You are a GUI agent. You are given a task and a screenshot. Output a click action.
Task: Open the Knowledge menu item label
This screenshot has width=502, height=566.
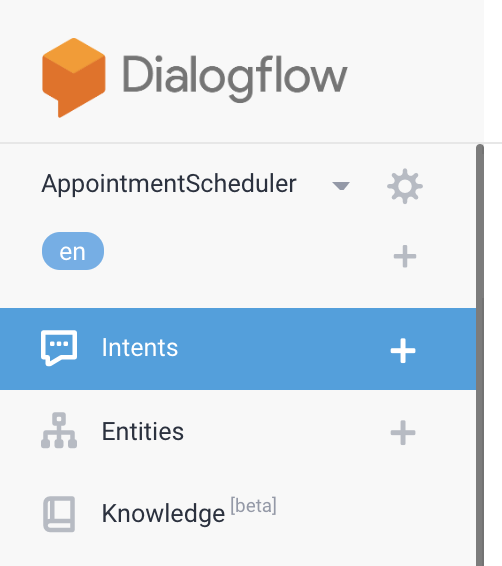pos(163,514)
